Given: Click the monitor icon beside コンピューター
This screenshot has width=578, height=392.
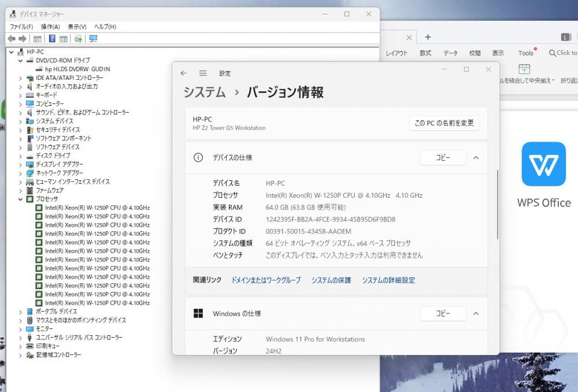Looking at the screenshot, I should 30,103.
